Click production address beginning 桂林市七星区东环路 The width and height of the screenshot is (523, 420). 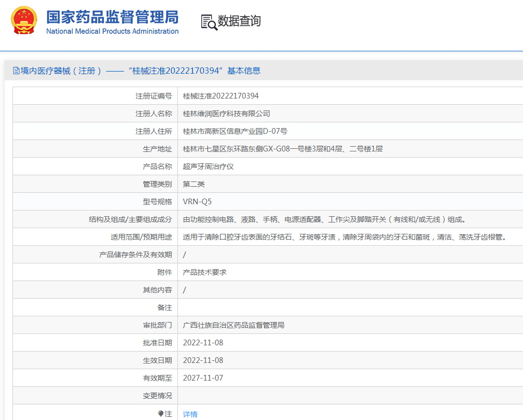click(x=283, y=149)
